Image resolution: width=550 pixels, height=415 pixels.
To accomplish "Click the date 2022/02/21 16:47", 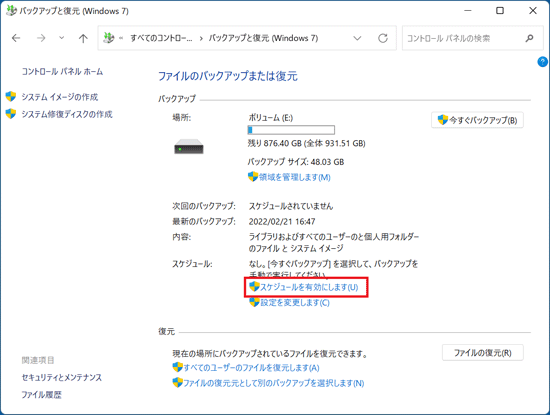I will pyautogui.click(x=282, y=221).
